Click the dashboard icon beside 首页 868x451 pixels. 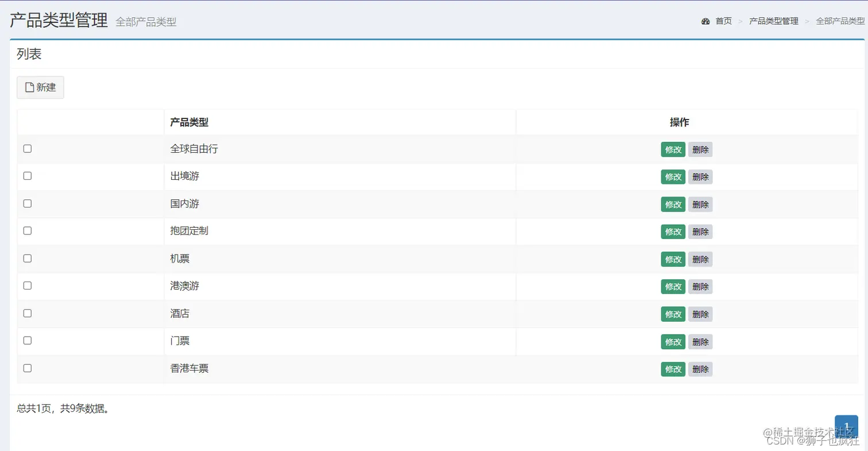(706, 21)
